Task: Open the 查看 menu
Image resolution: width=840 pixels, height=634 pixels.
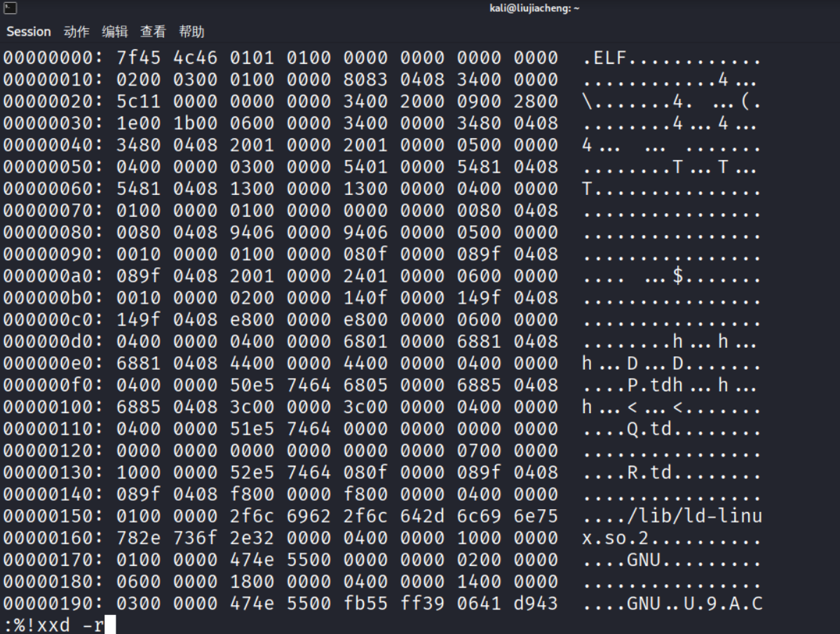Action: point(154,32)
